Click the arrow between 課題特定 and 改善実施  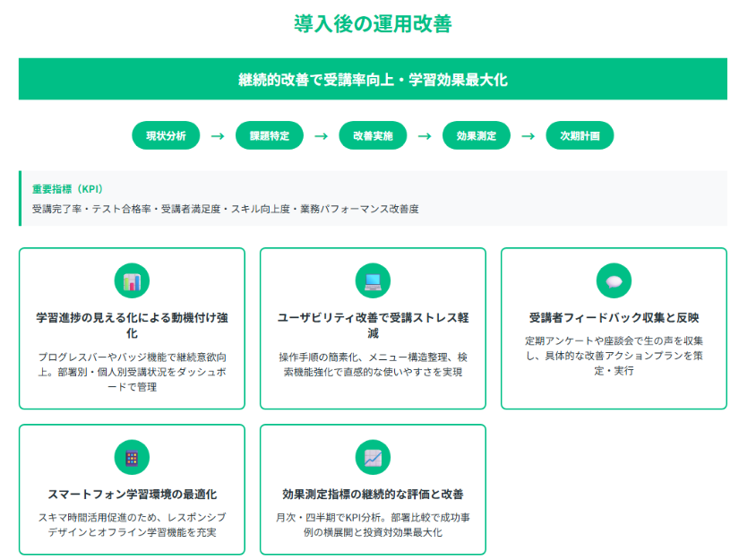click(321, 136)
